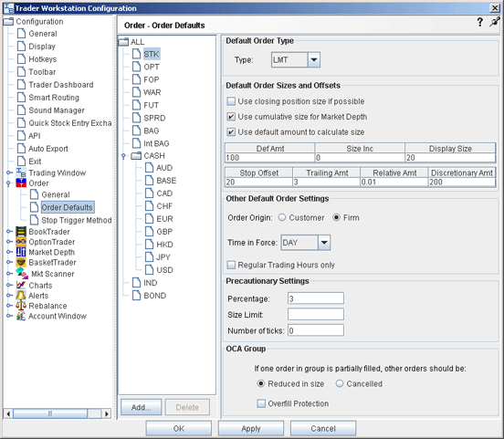Click the Trader Workstation title bar icon
Image resolution: width=504 pixels, height=439 pixels.
[8, 8]
